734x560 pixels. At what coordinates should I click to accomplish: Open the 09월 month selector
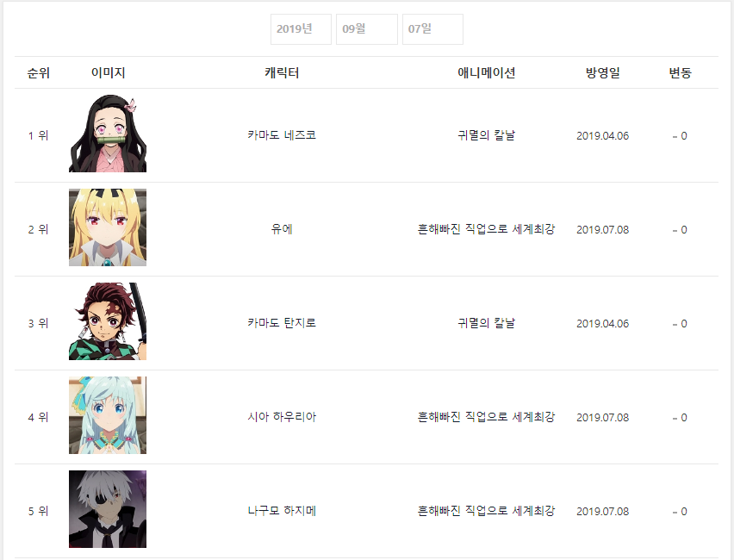pos(366,29)
